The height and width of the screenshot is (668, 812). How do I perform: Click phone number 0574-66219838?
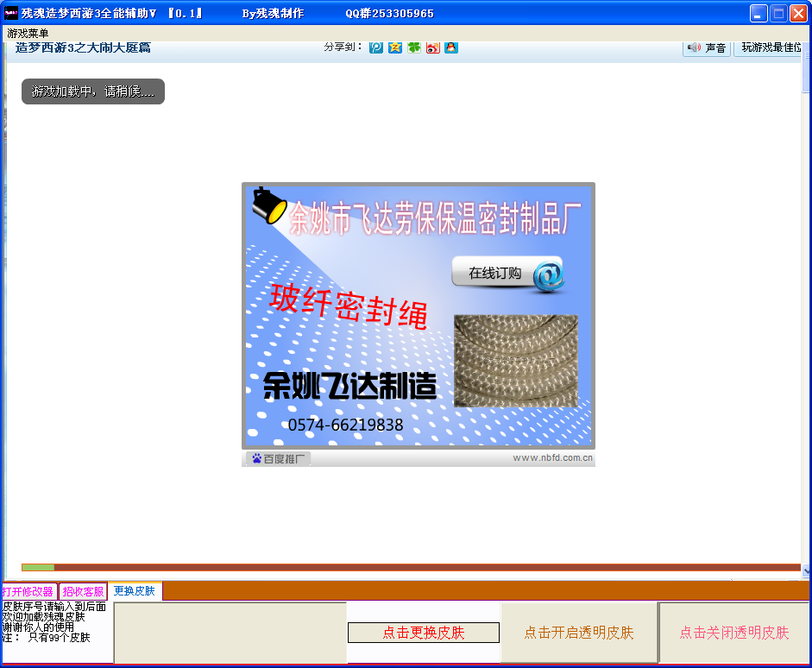pyautogui.click(x=345, y=425)
